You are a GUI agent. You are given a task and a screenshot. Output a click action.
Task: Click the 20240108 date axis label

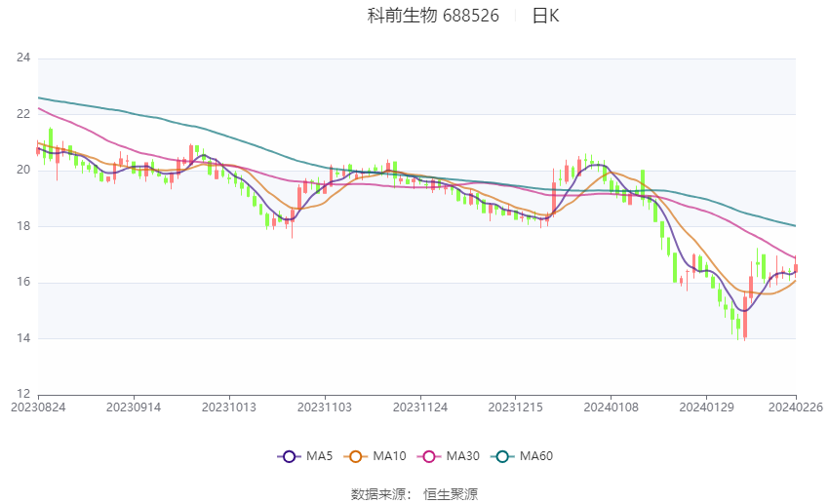[612, 407]
